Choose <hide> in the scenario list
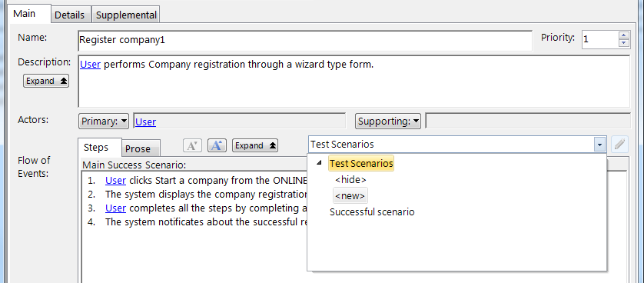The width and height of the screenshot is (644, 283). coord(350,179)
